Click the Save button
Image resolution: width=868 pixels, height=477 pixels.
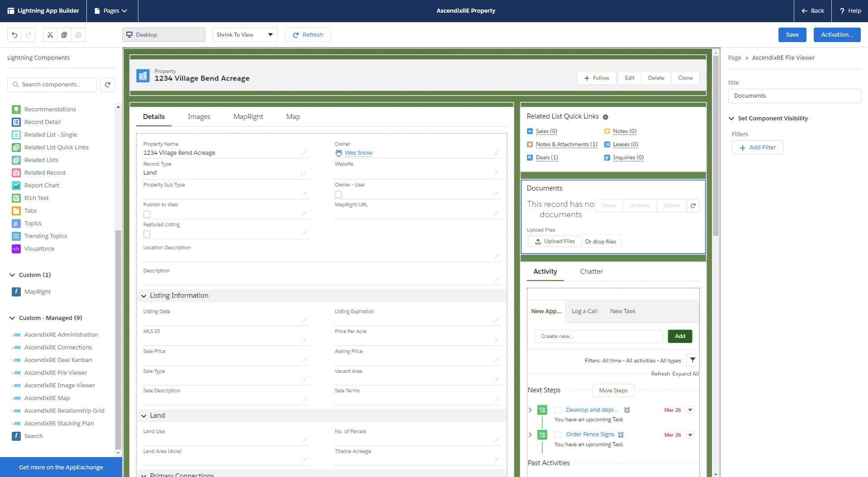[x=792, y=35]
